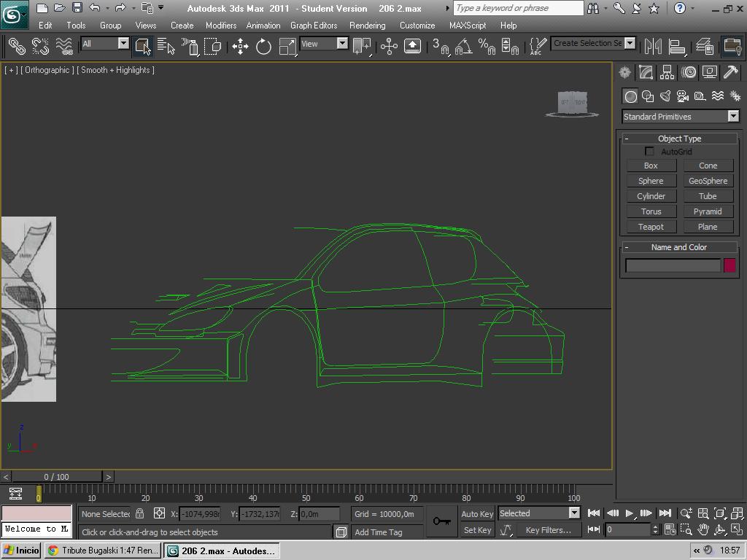Screen dimensions: 747x560
Task: Click the object color swatch
Action: click(729, 265)
